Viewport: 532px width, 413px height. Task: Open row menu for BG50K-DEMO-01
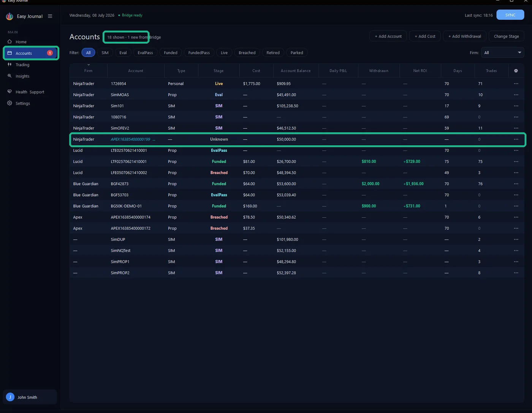coord(516,206)
